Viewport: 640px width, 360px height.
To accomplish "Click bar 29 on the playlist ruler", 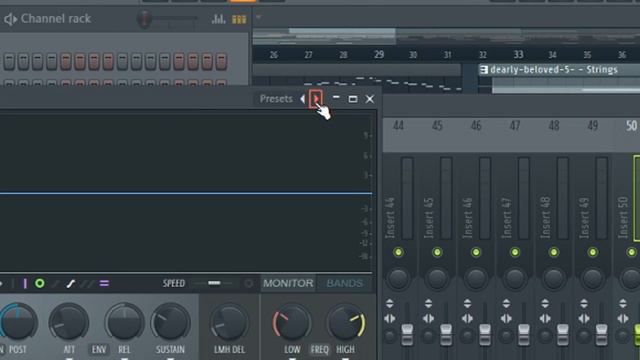I will pos(379,54).
